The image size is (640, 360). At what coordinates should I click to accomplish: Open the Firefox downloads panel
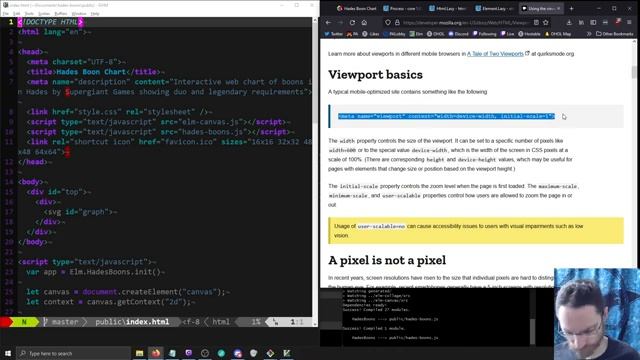[569, 22]
